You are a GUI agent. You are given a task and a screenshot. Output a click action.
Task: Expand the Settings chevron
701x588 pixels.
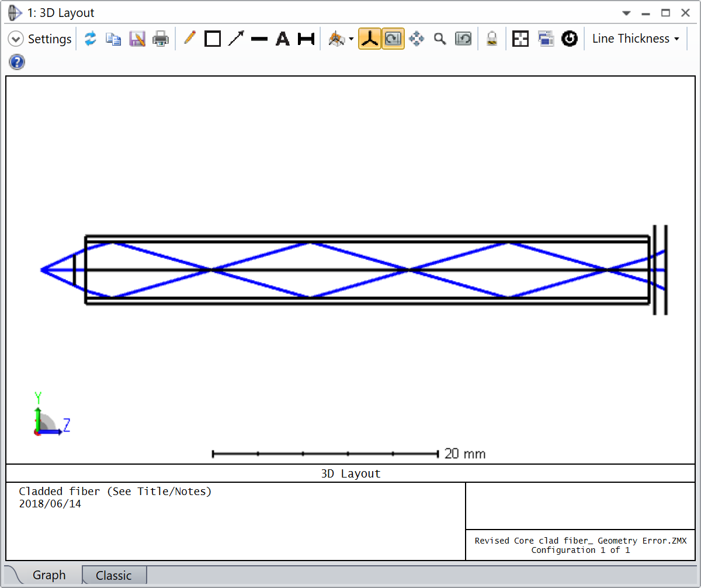click(x=16, y=39)
